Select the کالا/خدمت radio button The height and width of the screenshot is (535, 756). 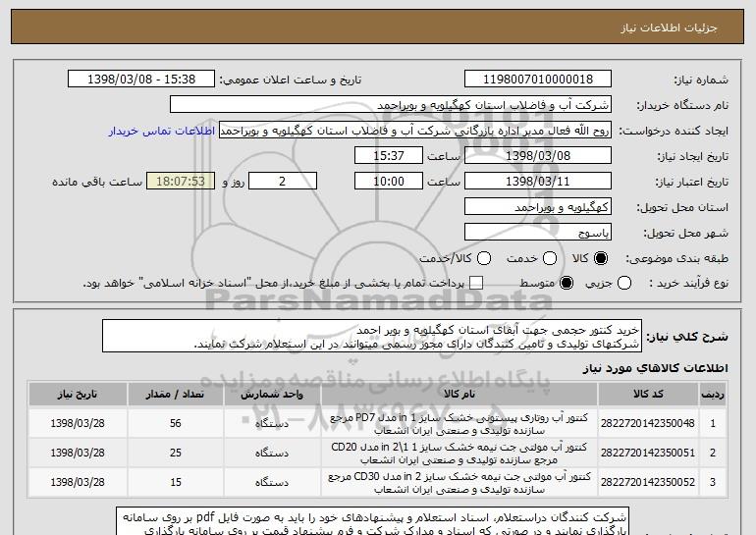click(x=484, y=258)
